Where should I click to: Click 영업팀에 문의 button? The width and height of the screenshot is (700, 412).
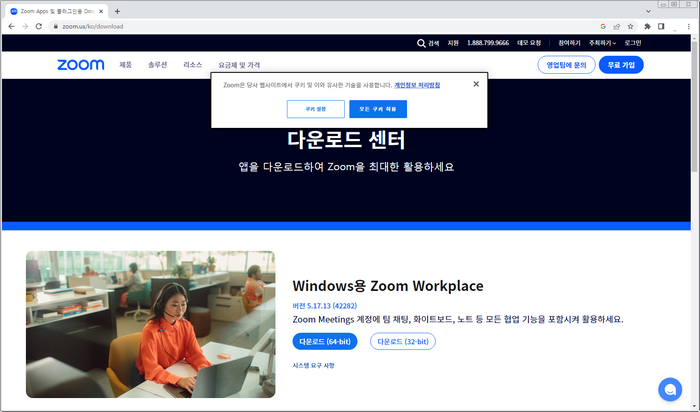(x=566, y=65)
